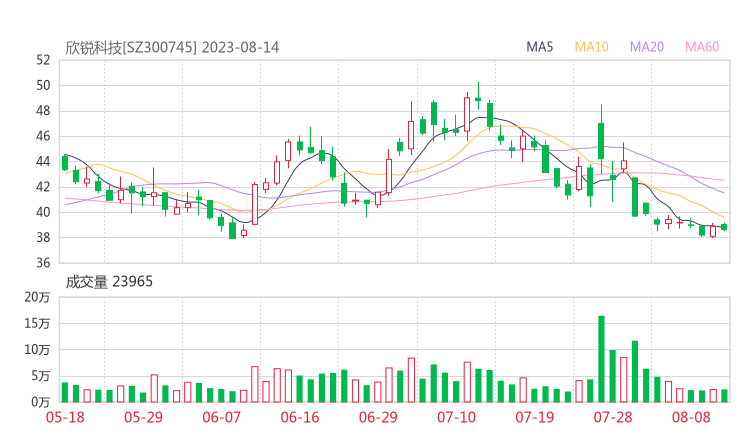Click the MA20 legend label
The width and height of the screenshot is (740, 440).
[x=647, y=47]
